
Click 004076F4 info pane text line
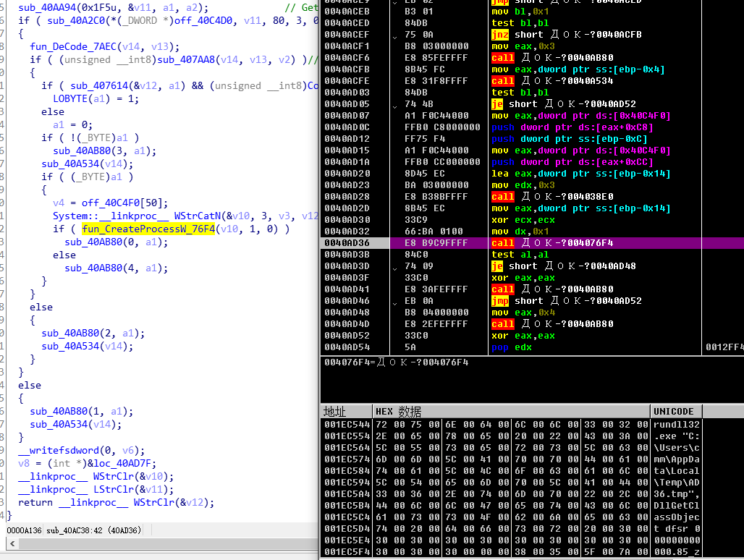[x=396, y=362]
